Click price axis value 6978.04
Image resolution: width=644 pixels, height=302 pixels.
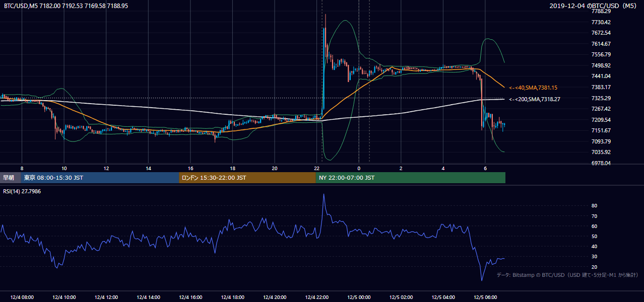[x=601, y=163]
